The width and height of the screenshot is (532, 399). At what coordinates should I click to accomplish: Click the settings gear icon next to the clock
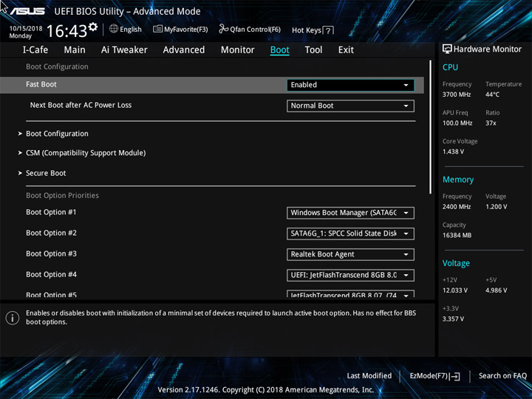coord(93,27)
